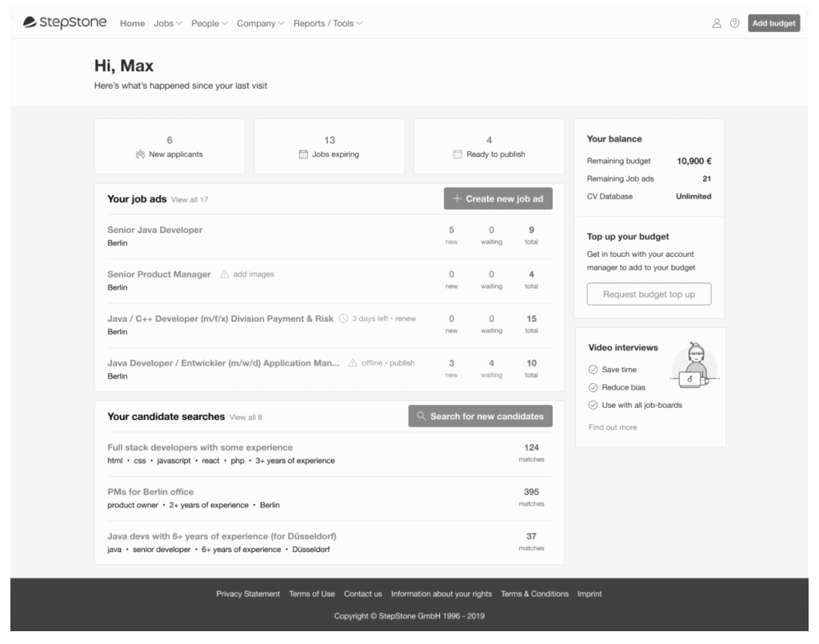Viewport: 819px width, 644px height.
Task: Open the Company dropdown menu
Action: 261,23
